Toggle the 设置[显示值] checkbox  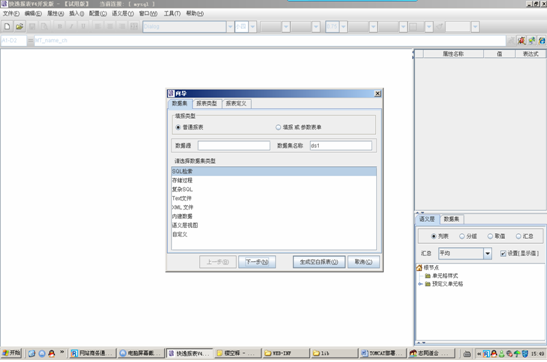(x=503, y=254)
